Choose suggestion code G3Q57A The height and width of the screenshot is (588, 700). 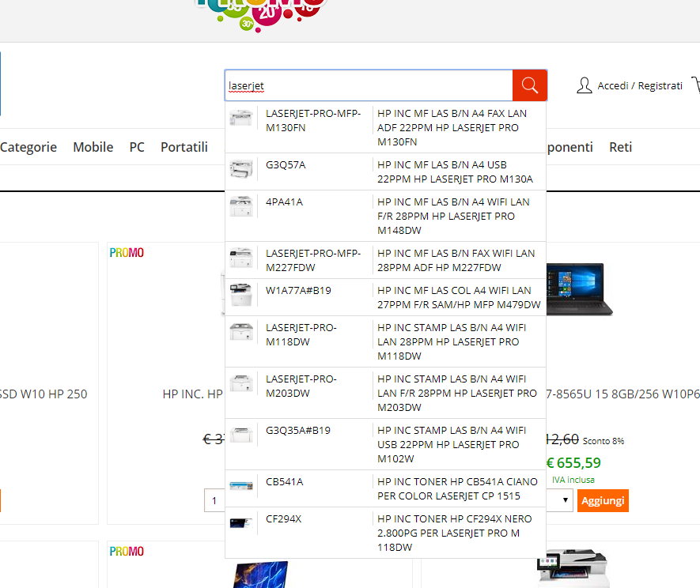(x=286, y=164)
